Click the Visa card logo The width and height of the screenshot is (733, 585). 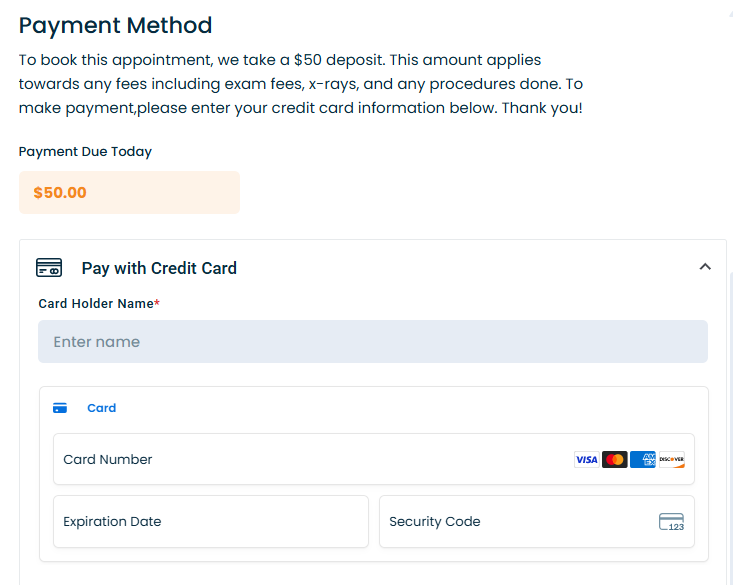(587, 460)
